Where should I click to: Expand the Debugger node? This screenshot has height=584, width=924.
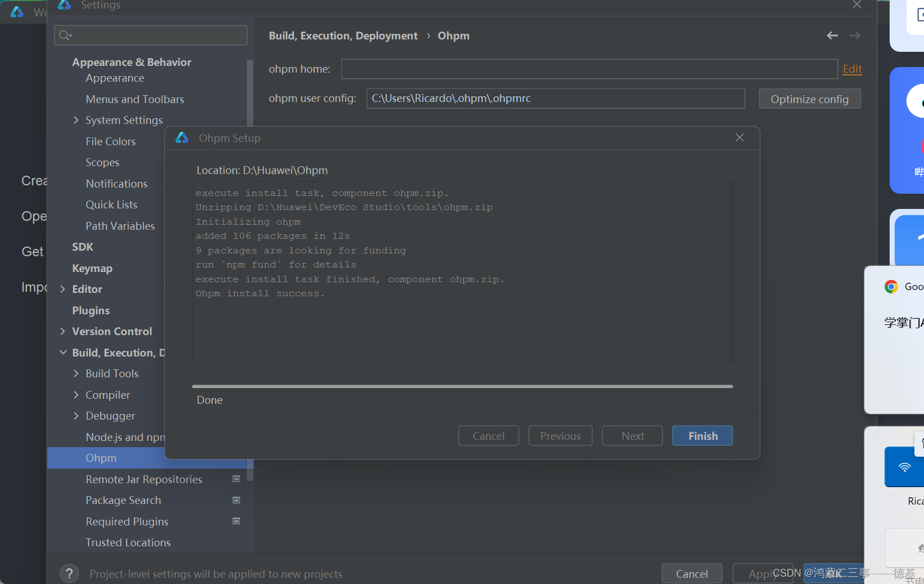(x=76, y=416)
